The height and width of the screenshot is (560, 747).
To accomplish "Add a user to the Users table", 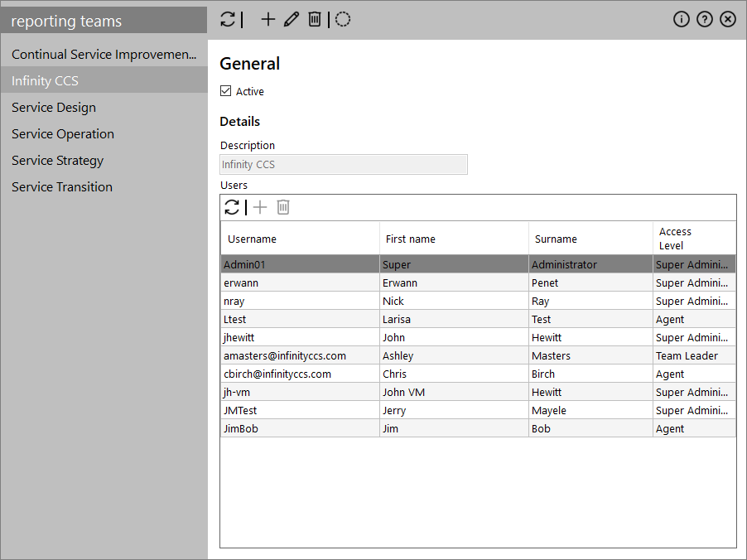I will click(260, 207).
